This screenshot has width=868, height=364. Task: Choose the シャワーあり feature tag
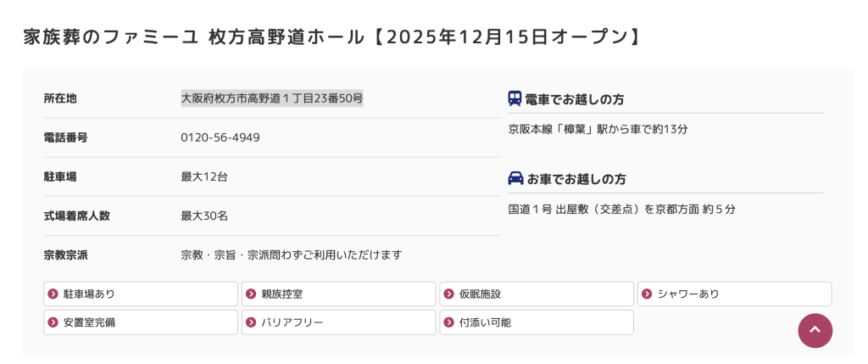pyautogui.click(x=734, y=294)
